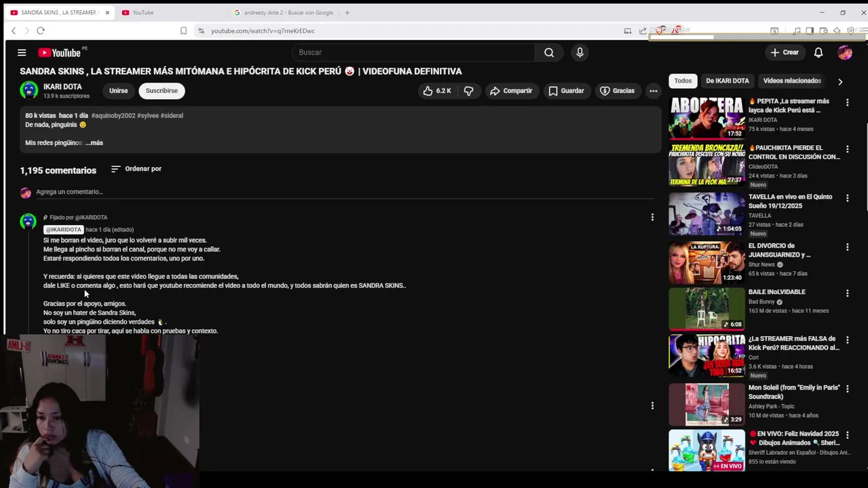Open Mon Soleil soundtrack video title
The image size is (868, 488).
click(794, 392)
